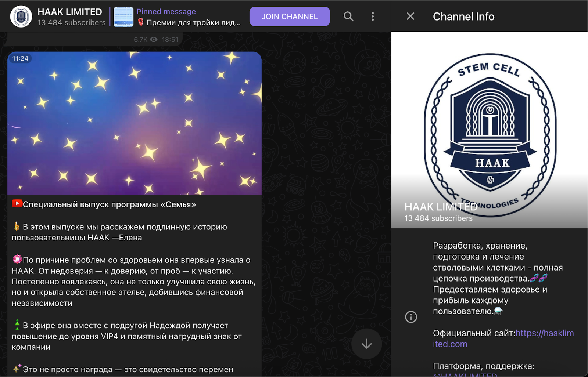
Task: Click the @HAAKLIMITED support handle link
Action: [465, 375]
